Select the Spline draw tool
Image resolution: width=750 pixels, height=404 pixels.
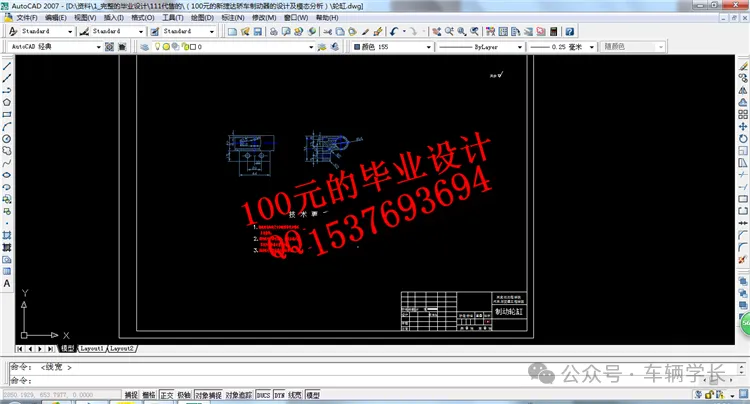click(7, 163)
